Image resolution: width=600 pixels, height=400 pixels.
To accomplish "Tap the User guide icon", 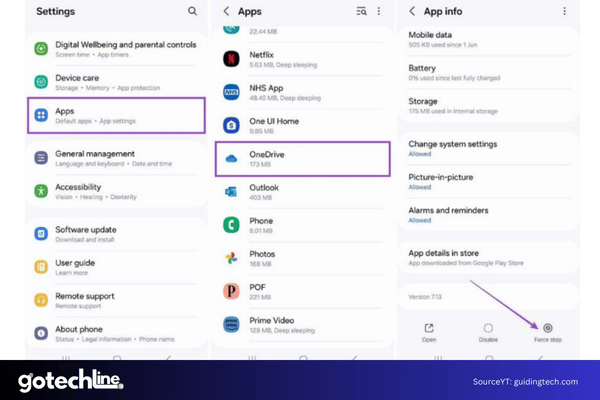I will click(x=41, y=267).
